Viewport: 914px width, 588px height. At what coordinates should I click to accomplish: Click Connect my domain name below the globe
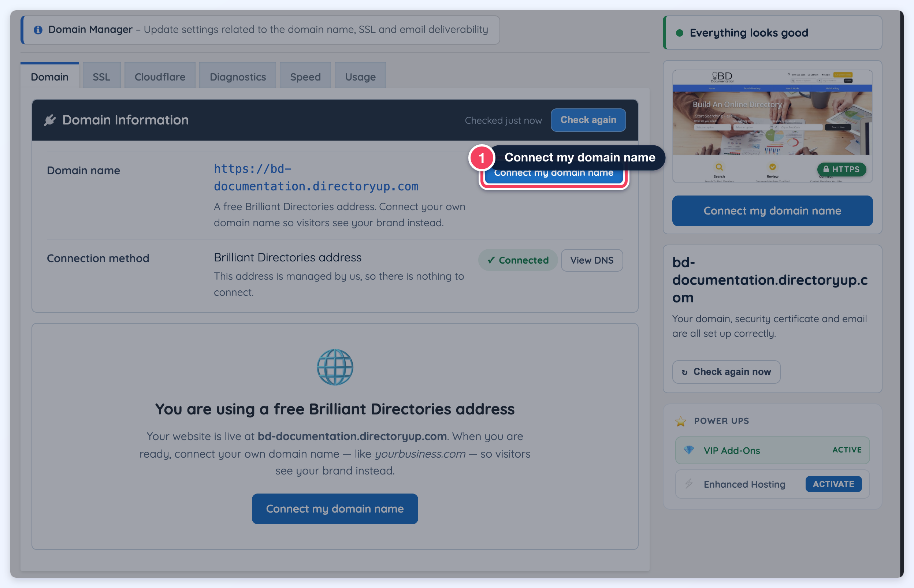click(x=335, y=509)
